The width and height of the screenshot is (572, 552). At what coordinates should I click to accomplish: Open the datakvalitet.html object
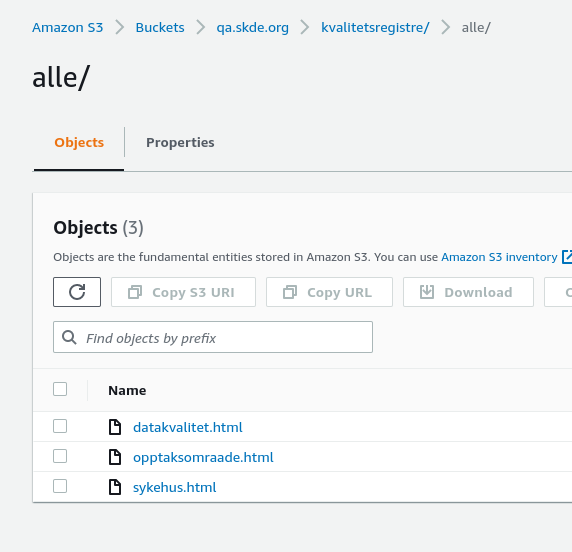coord(188,427)
